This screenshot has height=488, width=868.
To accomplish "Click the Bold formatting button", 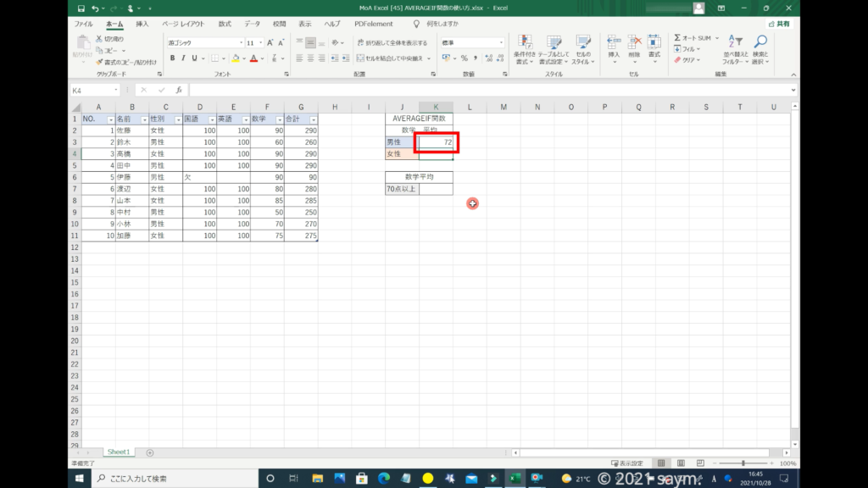I will tap(172, 58).
